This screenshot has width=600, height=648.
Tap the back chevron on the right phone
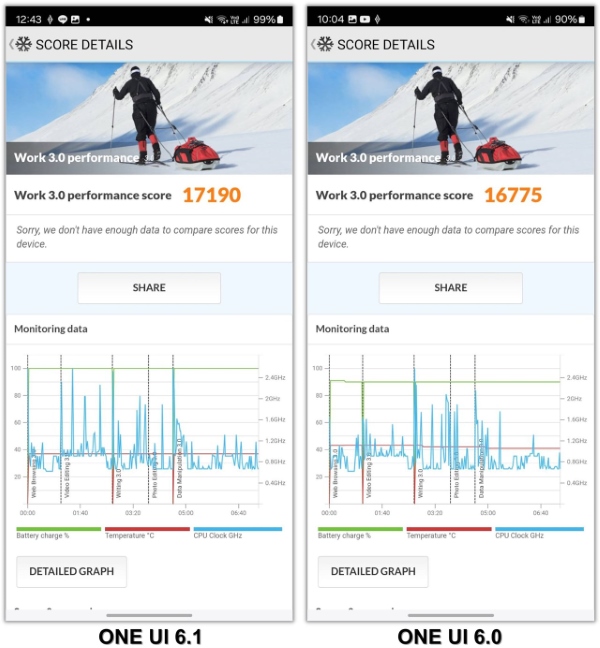pyautogui.click(x=313, y=45)
